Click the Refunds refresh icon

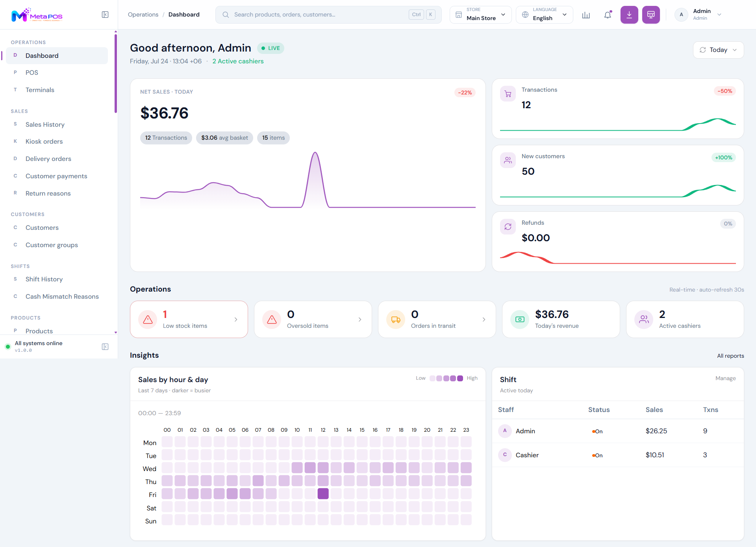pyautogui.click(x=508, y=227)
